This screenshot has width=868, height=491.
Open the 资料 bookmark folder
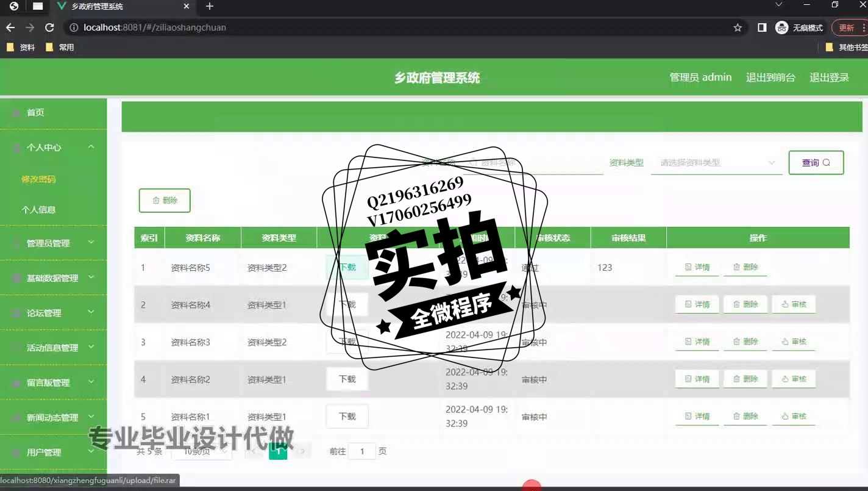[x=21, y=47]
